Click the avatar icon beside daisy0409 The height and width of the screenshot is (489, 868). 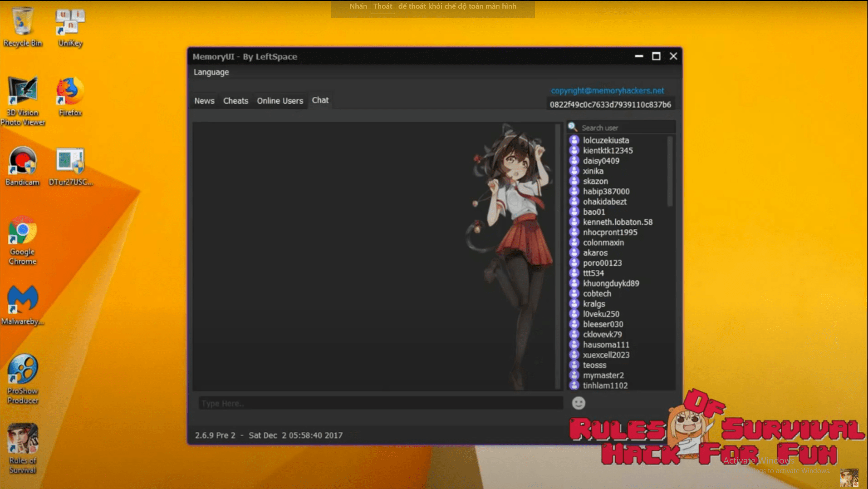tap(574, 161)
